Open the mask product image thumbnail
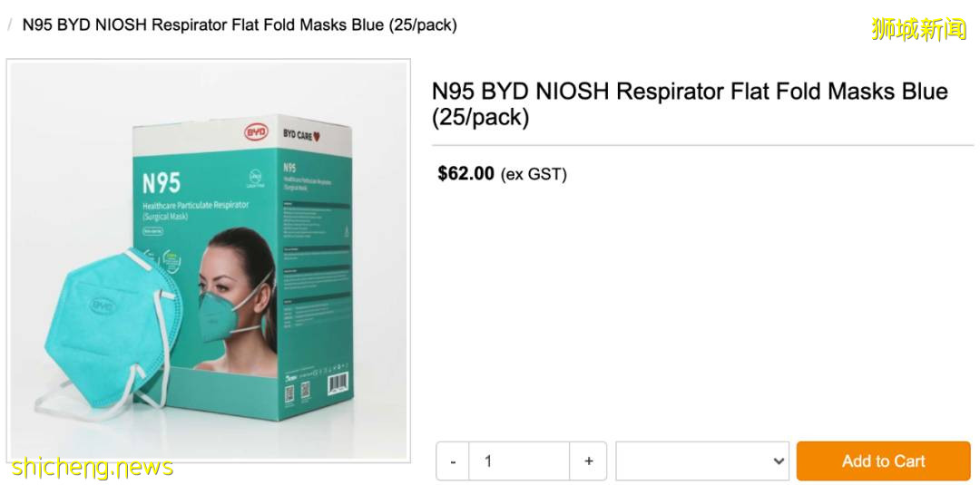This screenshot has width=980, height=485. pyautogui.click(x=209, y=261)
